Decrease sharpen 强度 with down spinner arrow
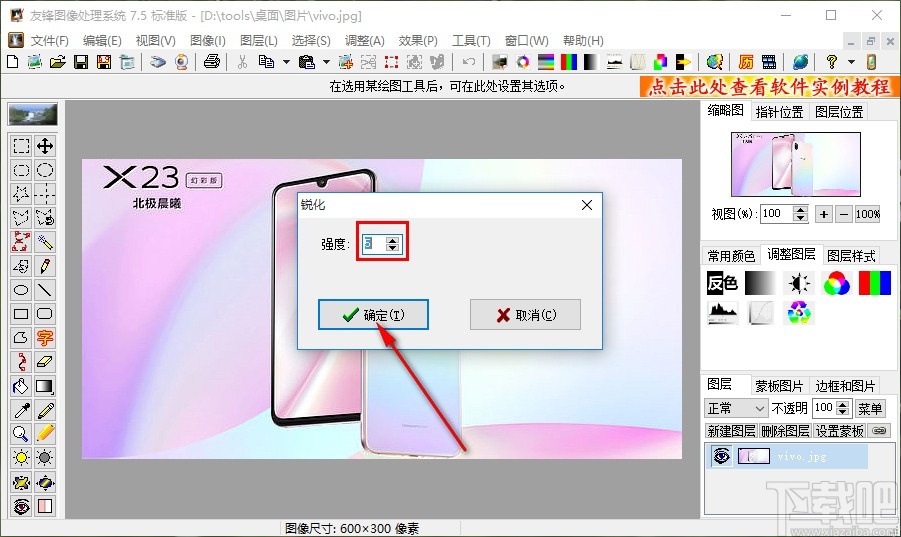 pos(392,248)
